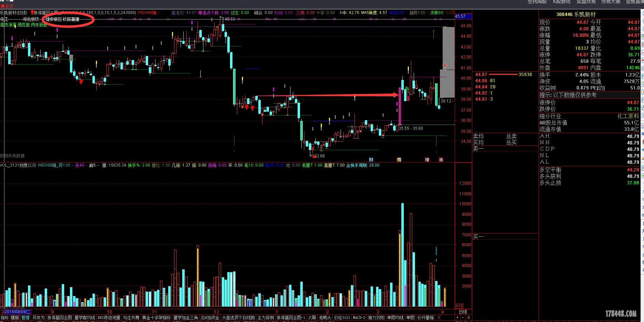Switch to 价柱3121 indicator
This screenshot has height=322, width=644.
coord(342,318)
